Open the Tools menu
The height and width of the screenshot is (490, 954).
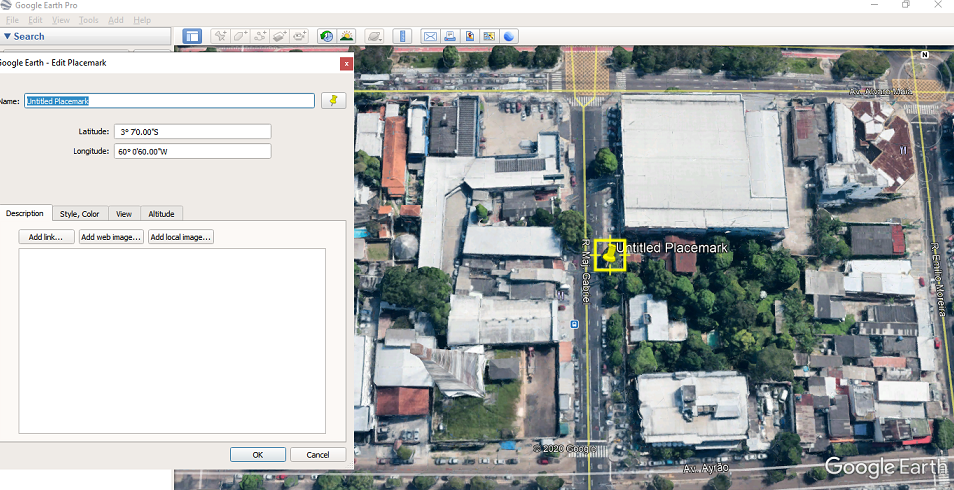coord(89,20)
